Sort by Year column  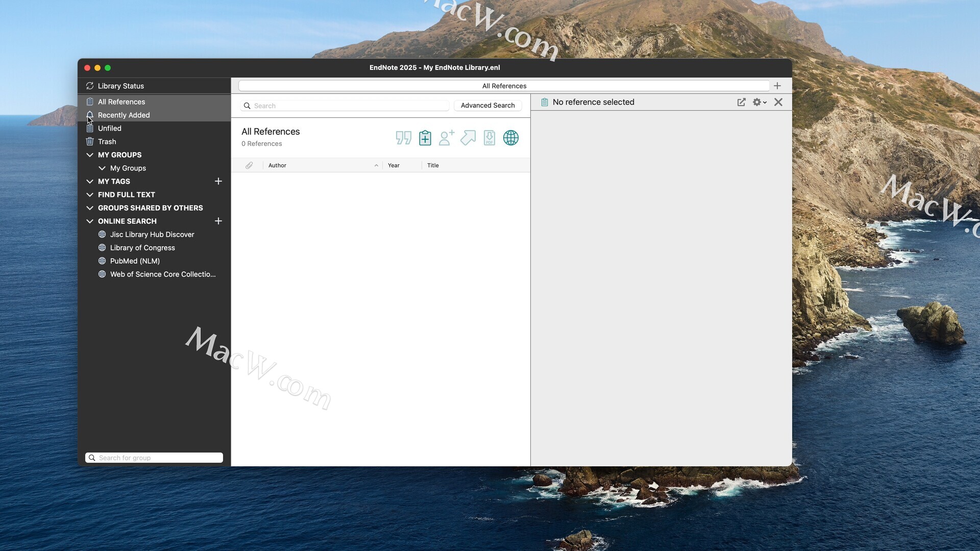coord(402,165)
